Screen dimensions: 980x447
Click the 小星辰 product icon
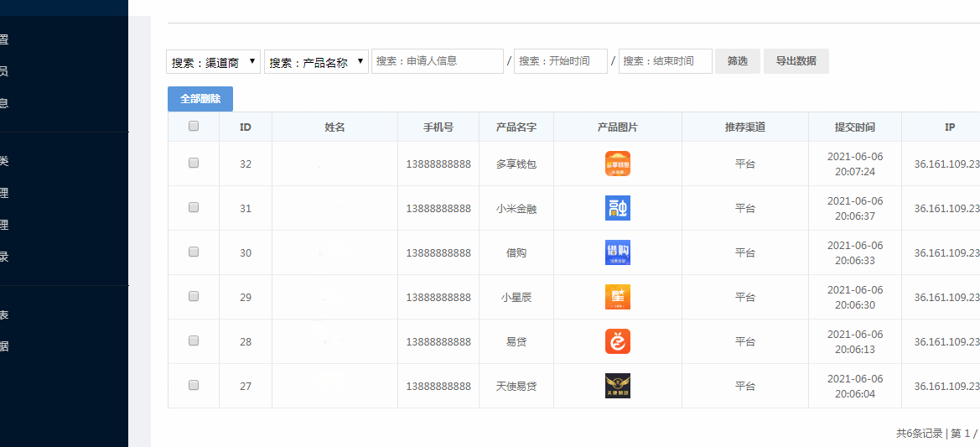617,297
